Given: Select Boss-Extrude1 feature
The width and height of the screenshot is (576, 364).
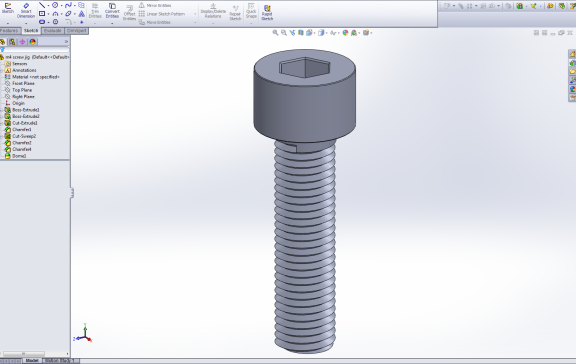Looking at the screenshot, I should point(25,110).
